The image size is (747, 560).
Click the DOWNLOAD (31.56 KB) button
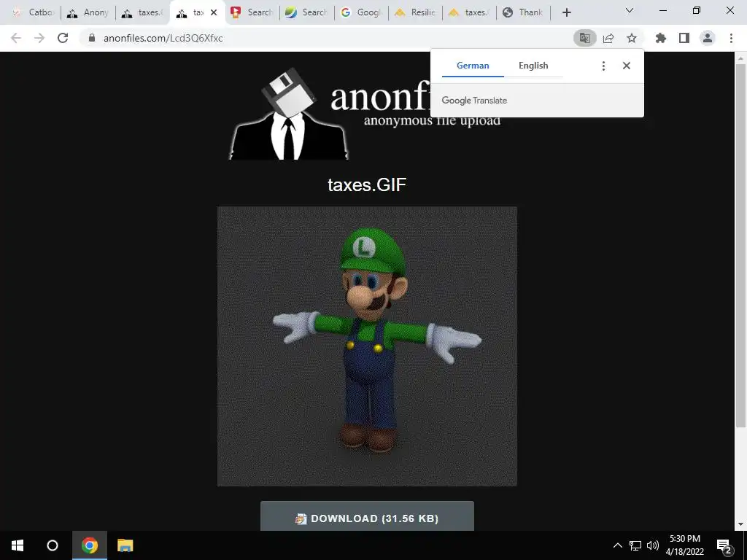point(367,516)
